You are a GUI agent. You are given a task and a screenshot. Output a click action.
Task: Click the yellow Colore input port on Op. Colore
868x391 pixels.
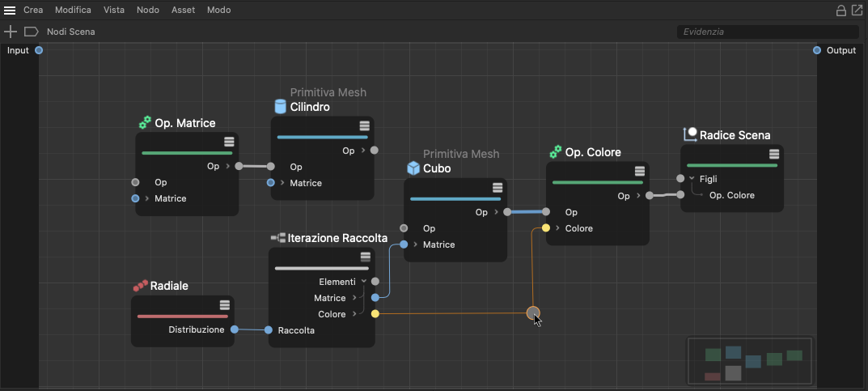[x=546, y=228]
